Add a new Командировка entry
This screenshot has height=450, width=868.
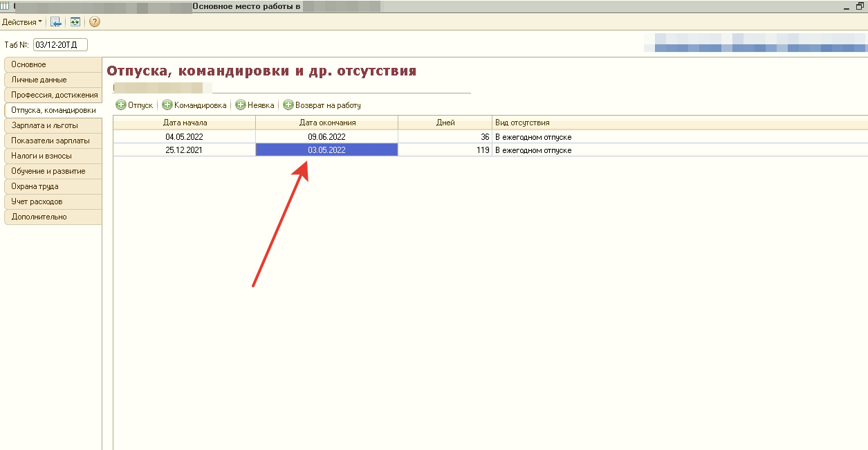pyautogui.click(x=194, y=105)
